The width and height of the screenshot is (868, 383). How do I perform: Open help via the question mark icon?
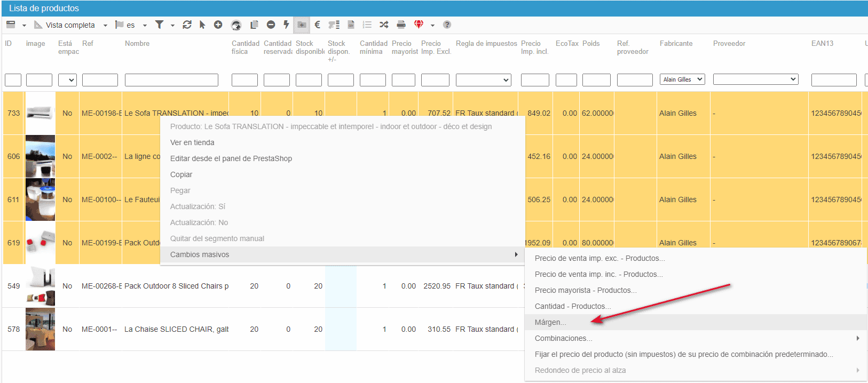447,25
